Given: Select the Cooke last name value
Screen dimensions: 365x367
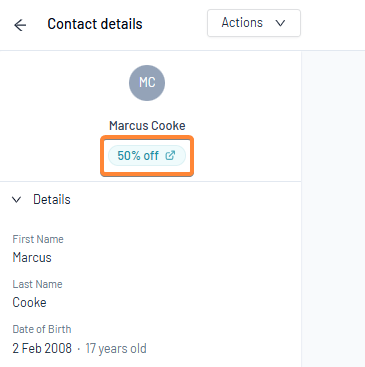Looking at the screenshot, I should click(29, 302).
